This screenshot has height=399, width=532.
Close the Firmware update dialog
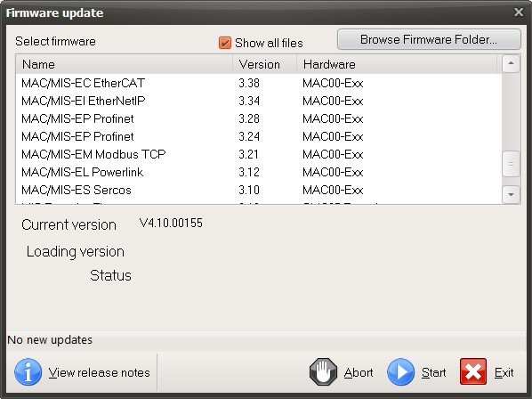pos(519,12)
